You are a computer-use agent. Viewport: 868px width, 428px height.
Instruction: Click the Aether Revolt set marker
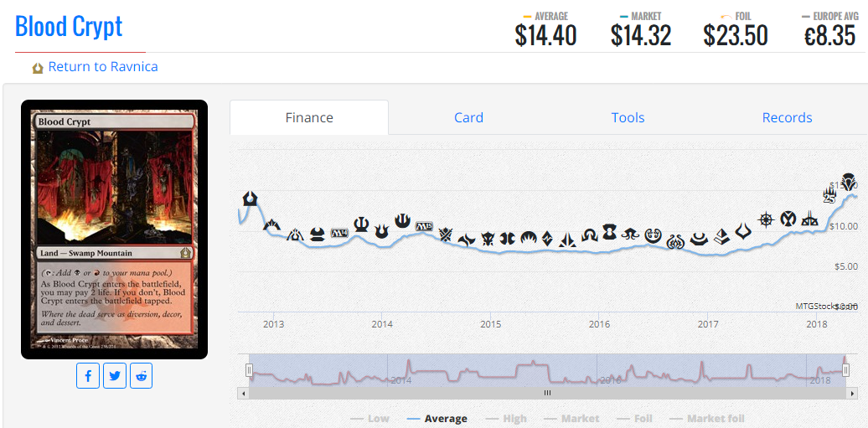(x=676, y=241)
